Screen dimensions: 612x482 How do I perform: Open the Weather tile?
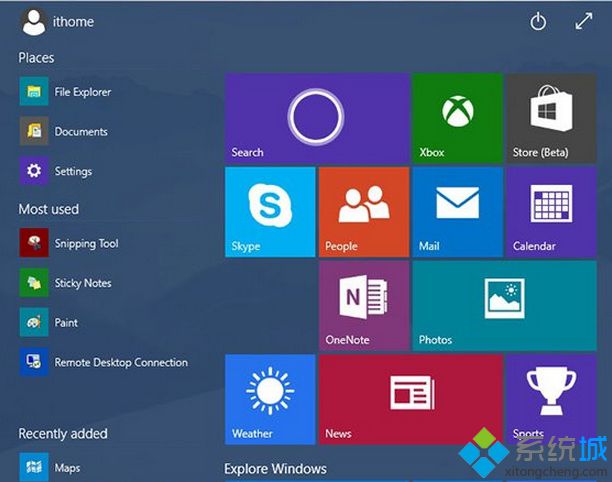pyautogui.click(x=270, y=399)
